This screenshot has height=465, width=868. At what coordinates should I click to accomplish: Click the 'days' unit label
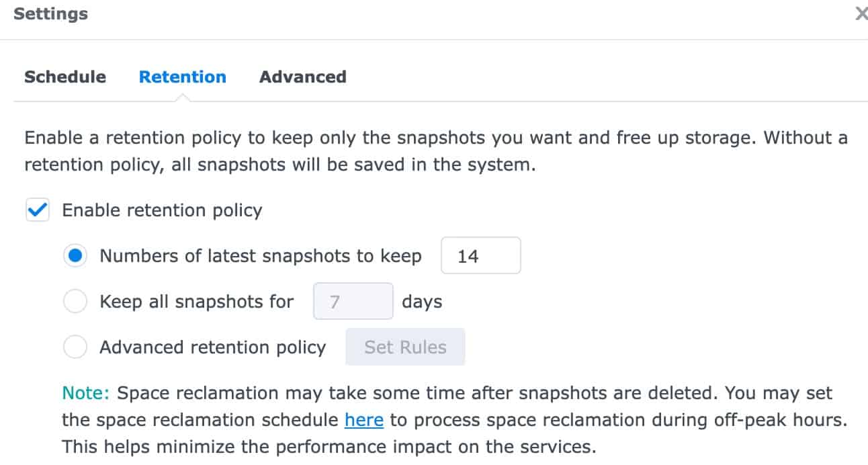422,302
